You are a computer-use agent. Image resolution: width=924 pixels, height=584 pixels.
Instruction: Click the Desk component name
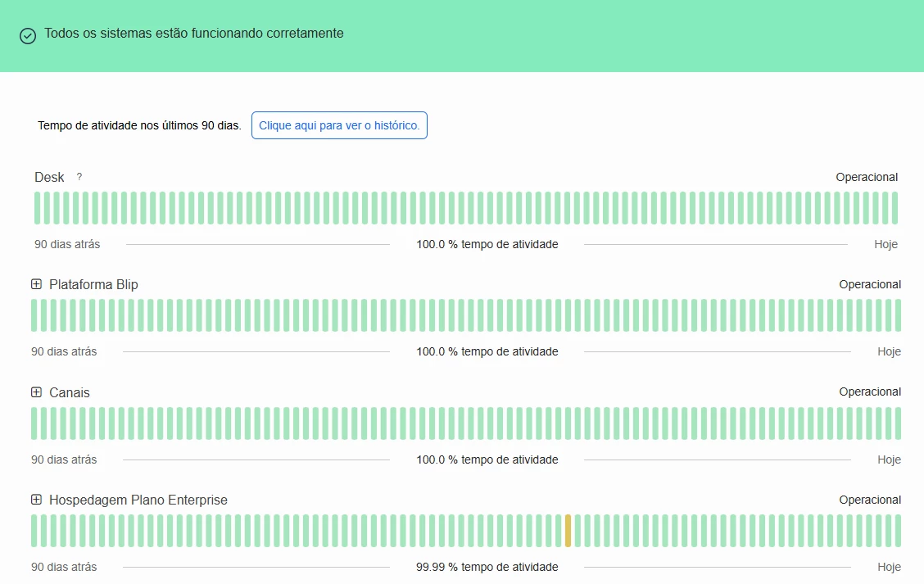(49, 178)
